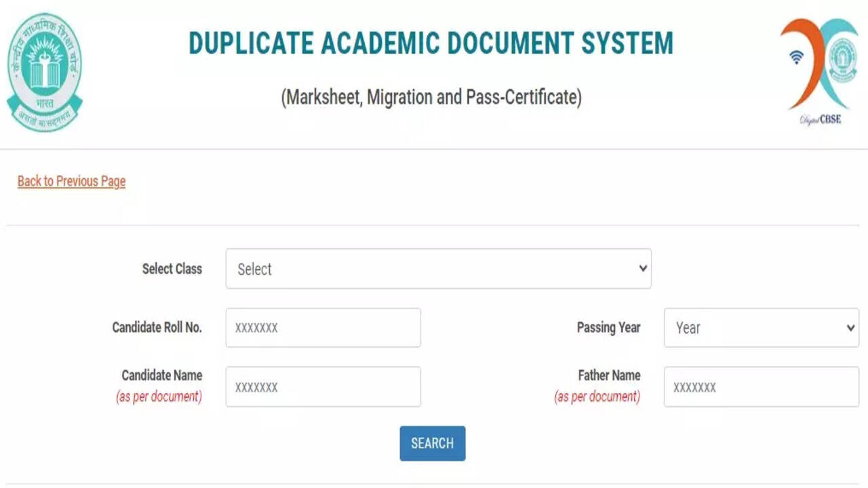Click the Digital CBSE caption text
This screenshot has height=488, width=868.
click(820, 120)
